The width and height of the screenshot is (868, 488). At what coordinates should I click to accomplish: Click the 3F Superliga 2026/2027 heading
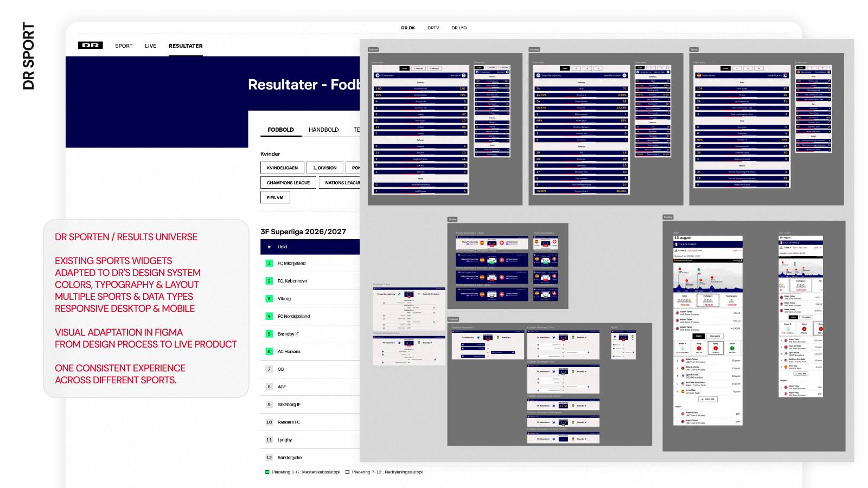coord(303,232)
